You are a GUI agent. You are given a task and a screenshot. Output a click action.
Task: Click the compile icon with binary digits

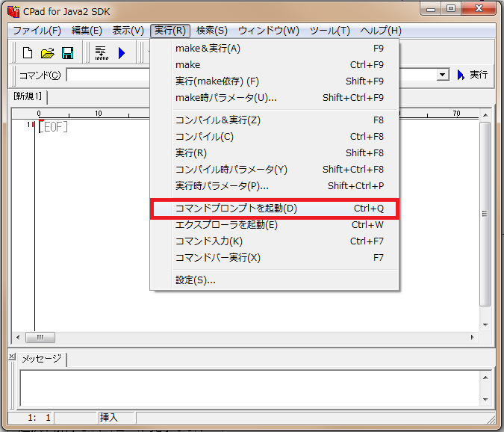tap(102, 53)
